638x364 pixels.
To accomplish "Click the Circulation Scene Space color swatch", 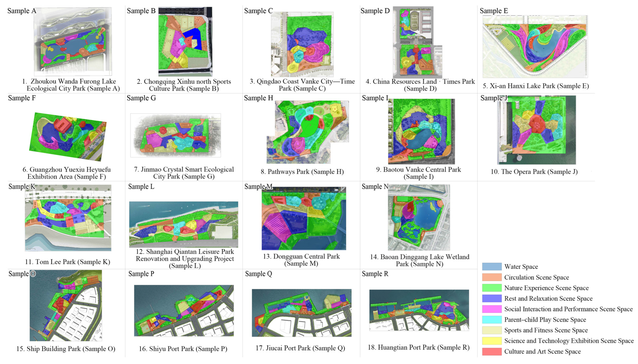I will tap(492, 277).
